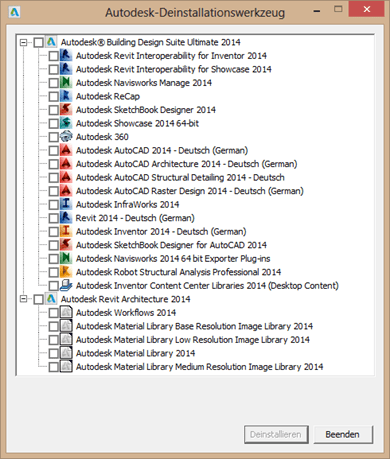Enable Navisworks Manage 2014 checkbox

click(x=54, y=83)
